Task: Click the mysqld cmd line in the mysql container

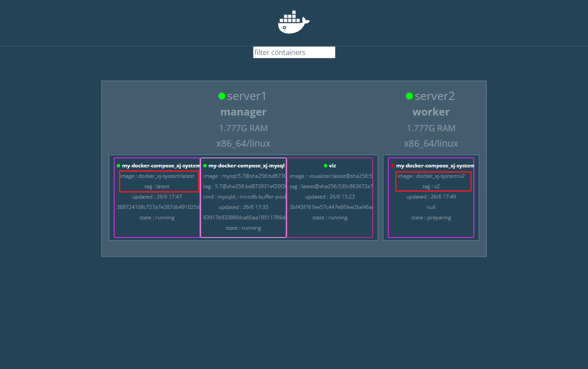Action: (244, 197)
